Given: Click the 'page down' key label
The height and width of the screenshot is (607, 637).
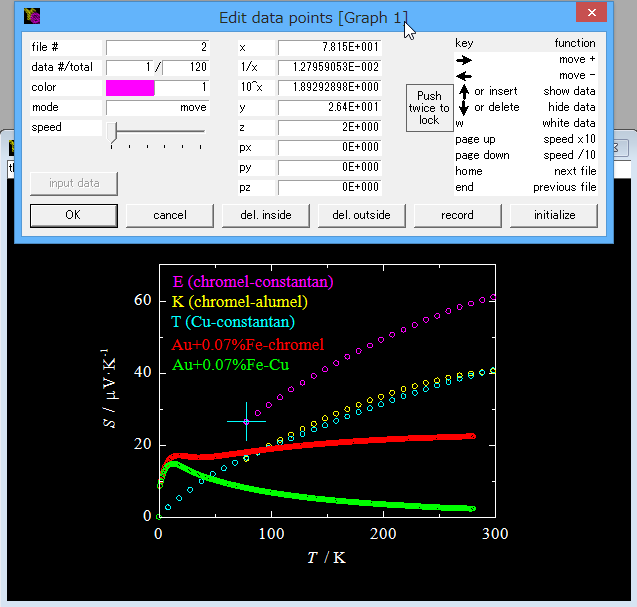Looking at the screenshot, I should point(482,156).
